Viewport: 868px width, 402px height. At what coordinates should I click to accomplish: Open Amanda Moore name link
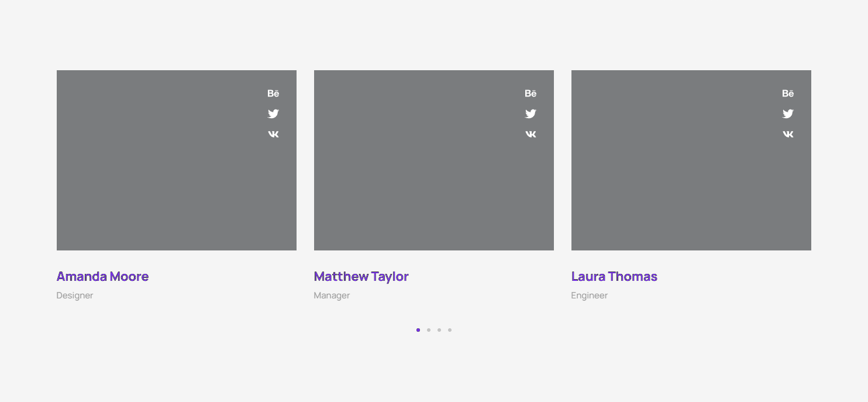click(102, 276)
